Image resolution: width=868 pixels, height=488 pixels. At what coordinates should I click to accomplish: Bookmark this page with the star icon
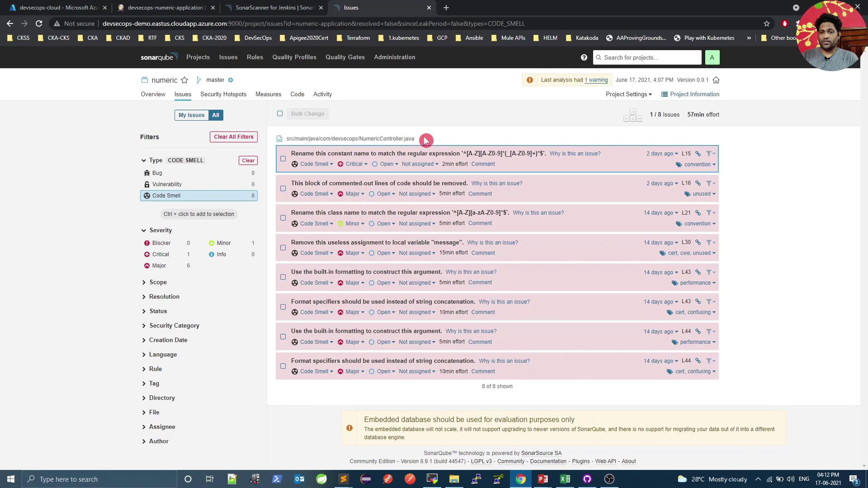[x=766, y=23]
